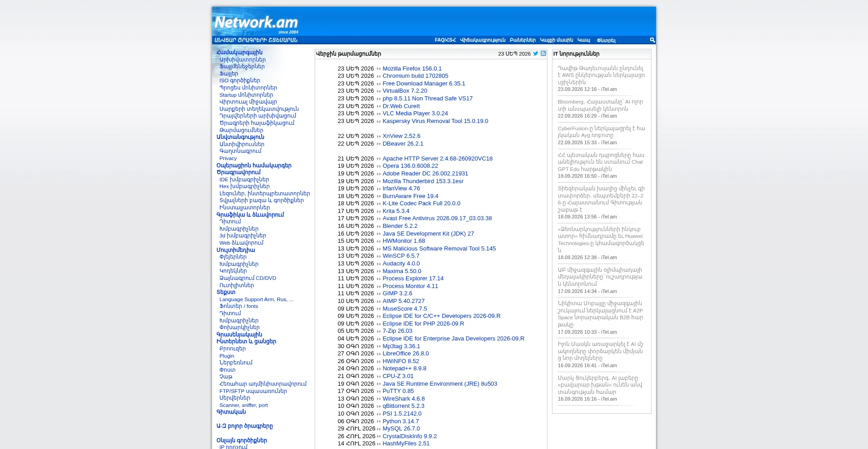The width and height of the screenshot is (868, 449).
Task: Open LibreOffice 26.8.0 link
Action: tap(406, 354)
